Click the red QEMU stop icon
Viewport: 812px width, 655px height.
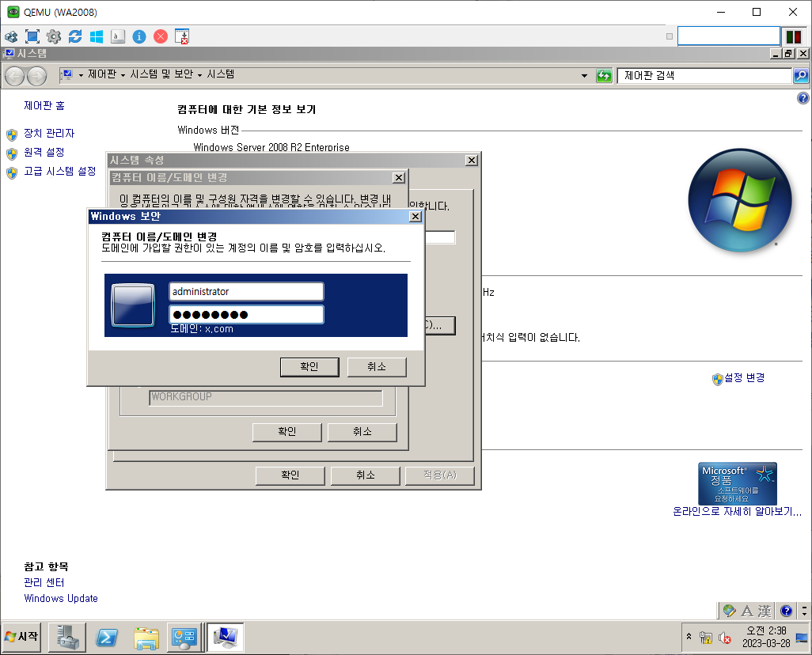point(161,36)
